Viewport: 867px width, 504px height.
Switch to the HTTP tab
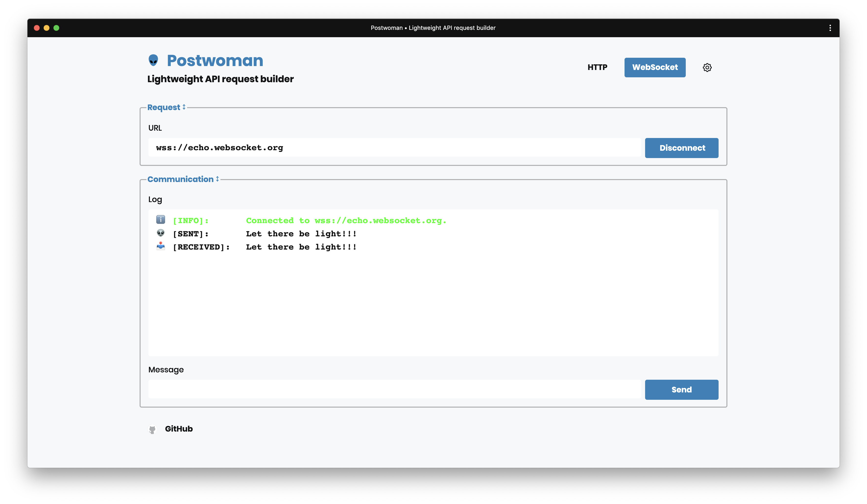(597, 67)
